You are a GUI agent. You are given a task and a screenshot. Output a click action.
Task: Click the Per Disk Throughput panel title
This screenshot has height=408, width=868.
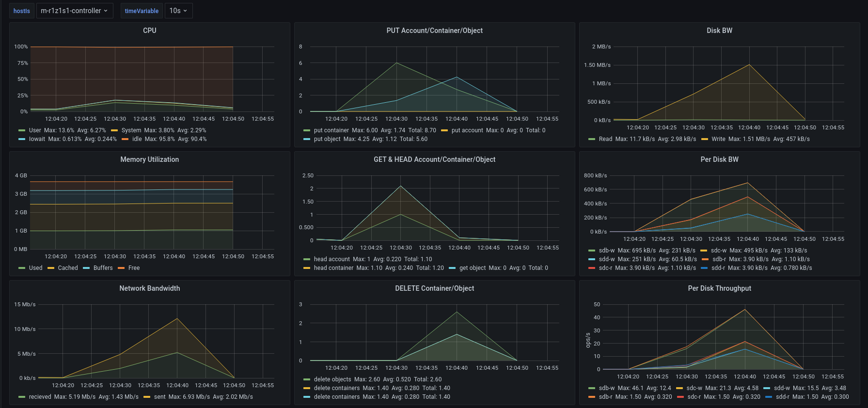click(719, 288)
